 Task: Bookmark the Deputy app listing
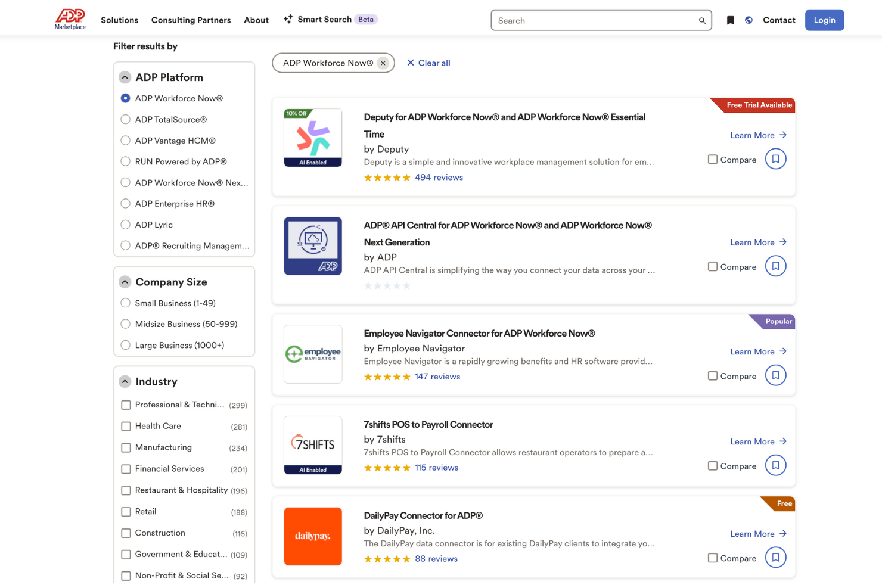775,159
